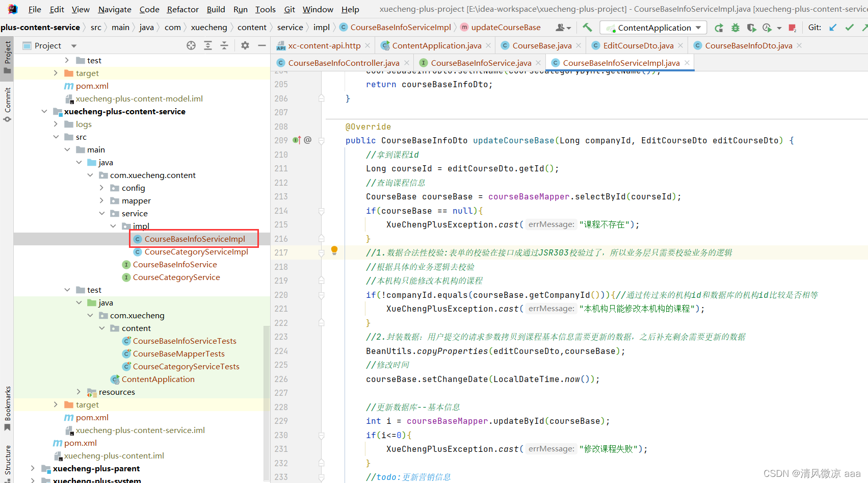The image size is (868, 483).
Task: Collapse the src folder
Action: coord(56,137)
